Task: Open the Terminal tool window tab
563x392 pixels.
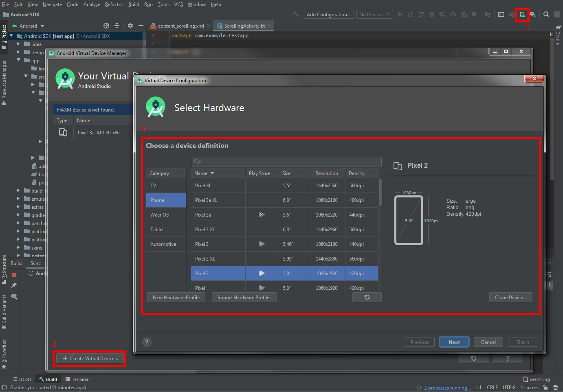Action: (78, 379)
